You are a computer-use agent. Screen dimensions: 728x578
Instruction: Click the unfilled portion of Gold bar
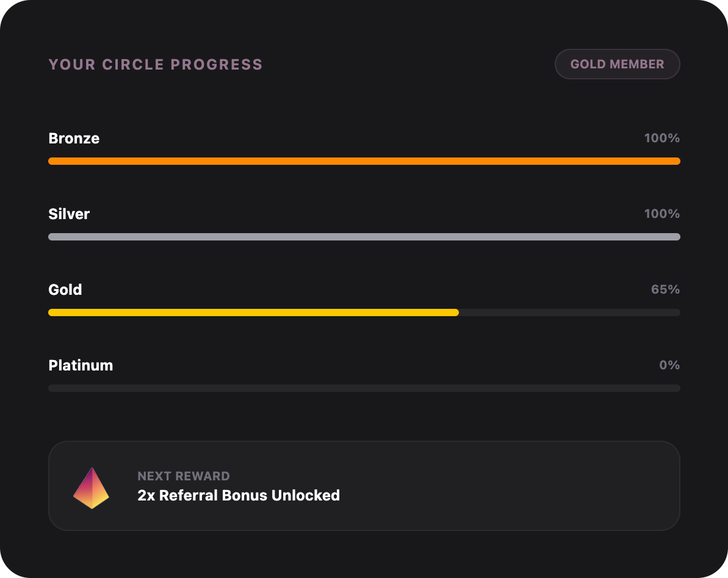(569, 312)
